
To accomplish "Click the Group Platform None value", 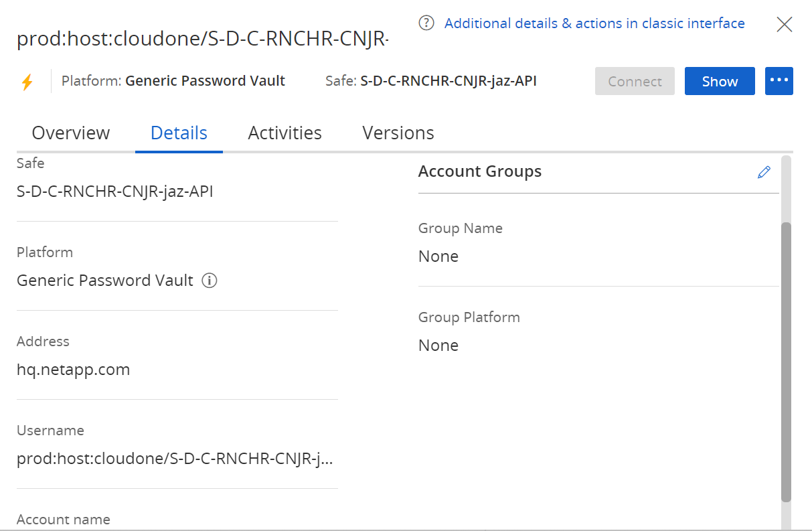I will pyautogui.click(x=438, y=346).
